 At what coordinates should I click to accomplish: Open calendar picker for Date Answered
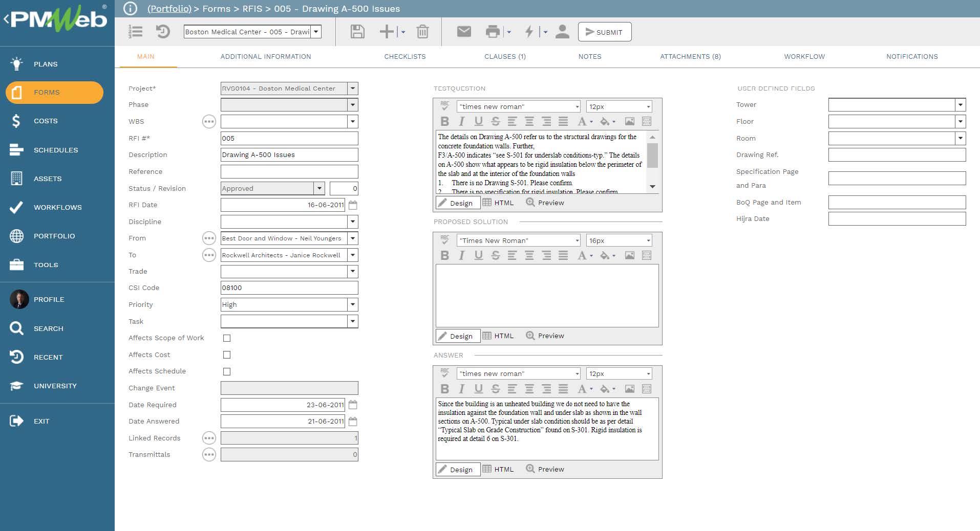353,422
